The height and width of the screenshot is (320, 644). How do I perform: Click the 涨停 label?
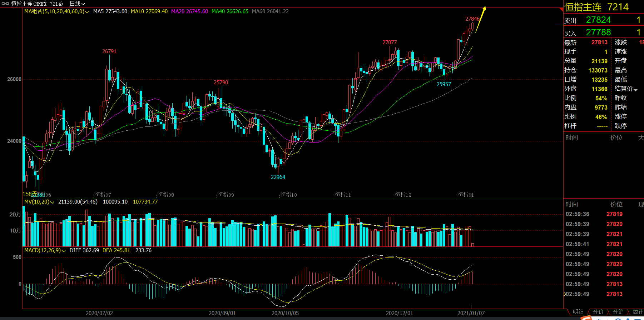[x=621, y=116]
